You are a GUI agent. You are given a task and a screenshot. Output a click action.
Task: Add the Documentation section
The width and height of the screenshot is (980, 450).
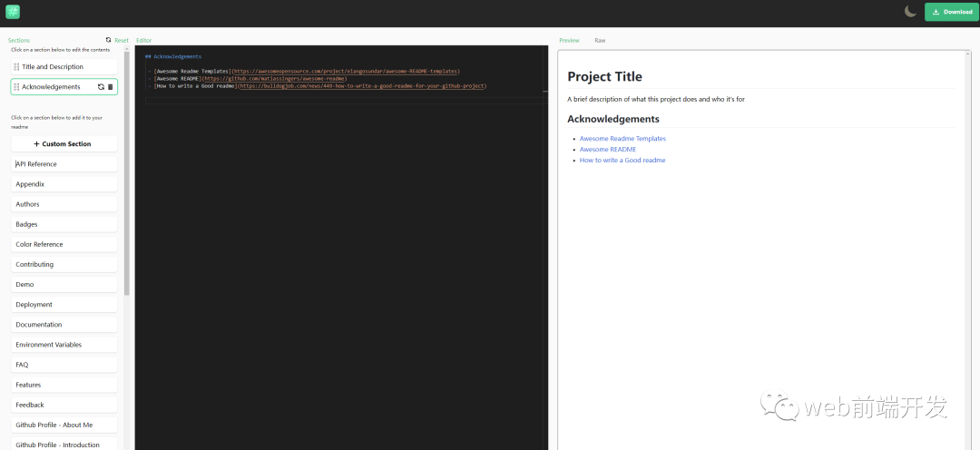(64, 325)
